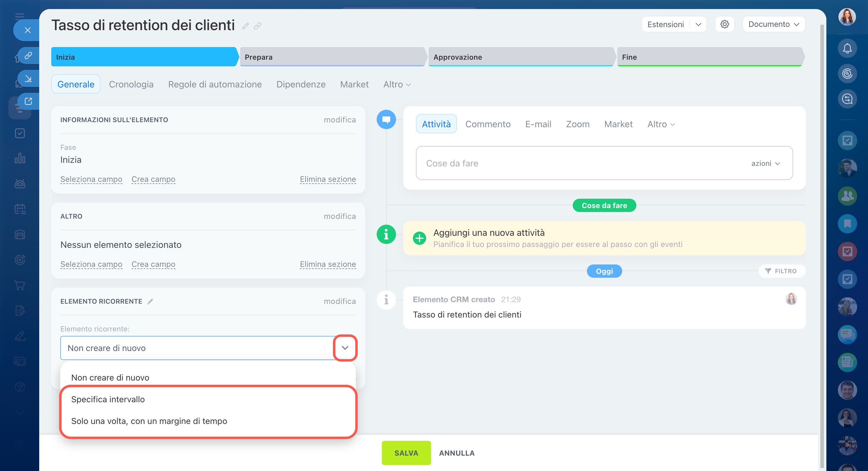
Task: Open settings with the gear icon
Action: 724,24
